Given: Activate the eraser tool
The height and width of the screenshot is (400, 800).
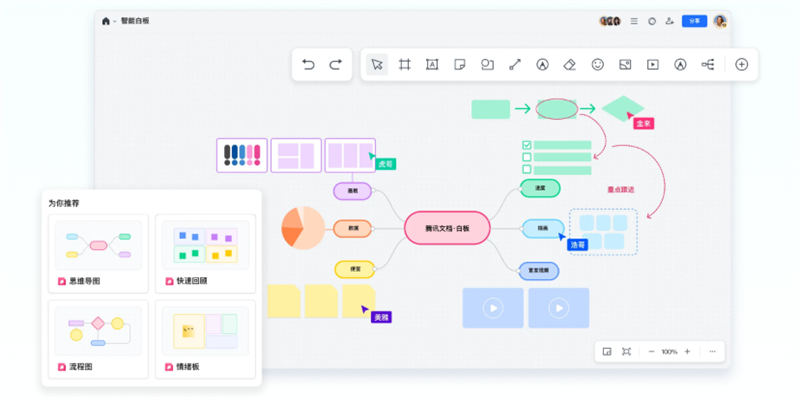Looking at the screenshot, I should tap(570, 64).
